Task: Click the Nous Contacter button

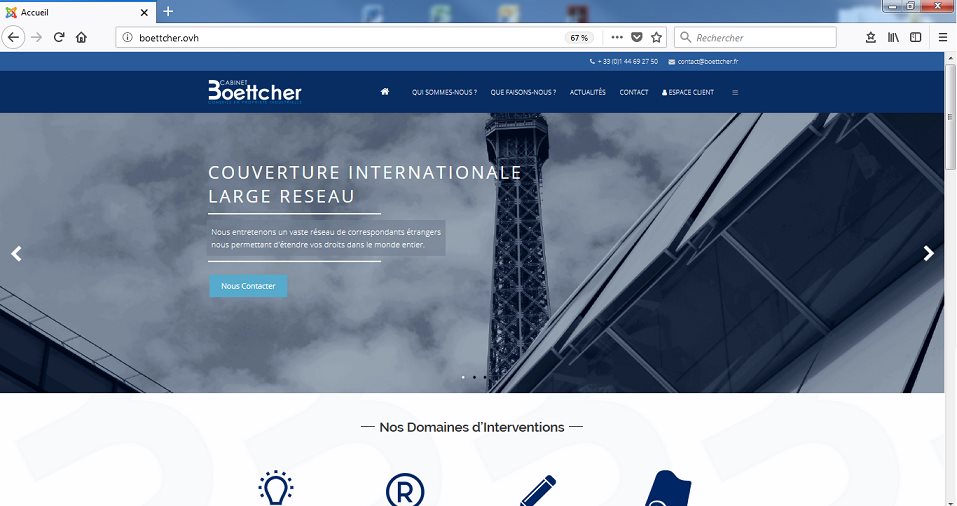Action: click(248, 286)
